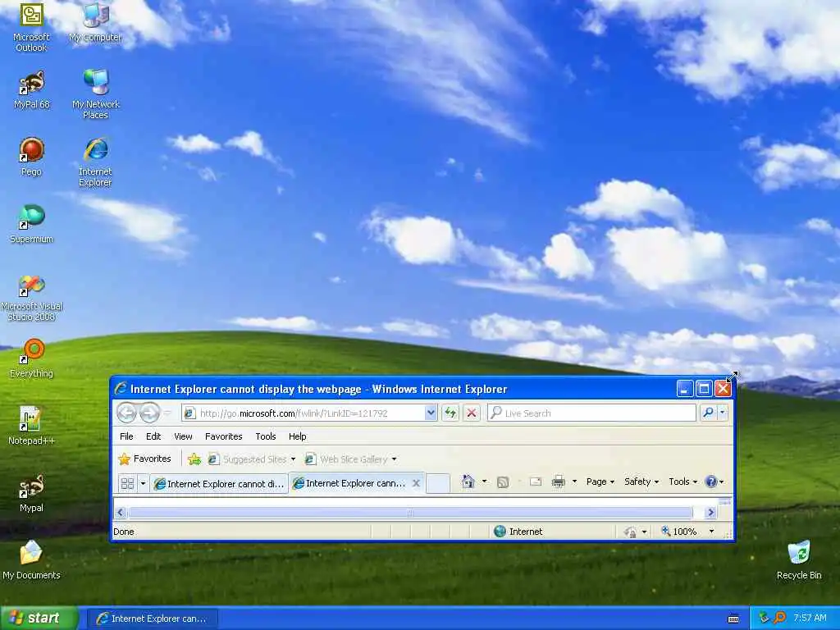The height and width of the screenshot is (630, 840).
Task: Click the Live Search magnifier button
Action: coord(708,413)
